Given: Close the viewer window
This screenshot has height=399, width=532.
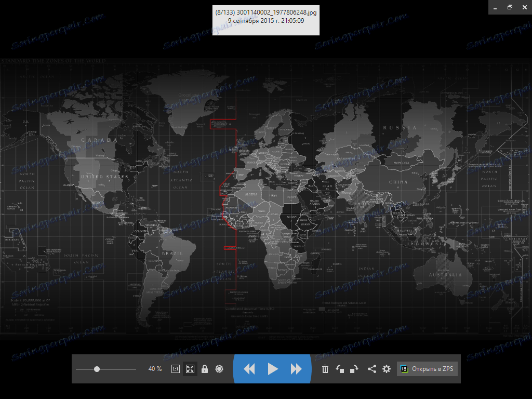Looking at the screenshot, I should pos(525,7).
